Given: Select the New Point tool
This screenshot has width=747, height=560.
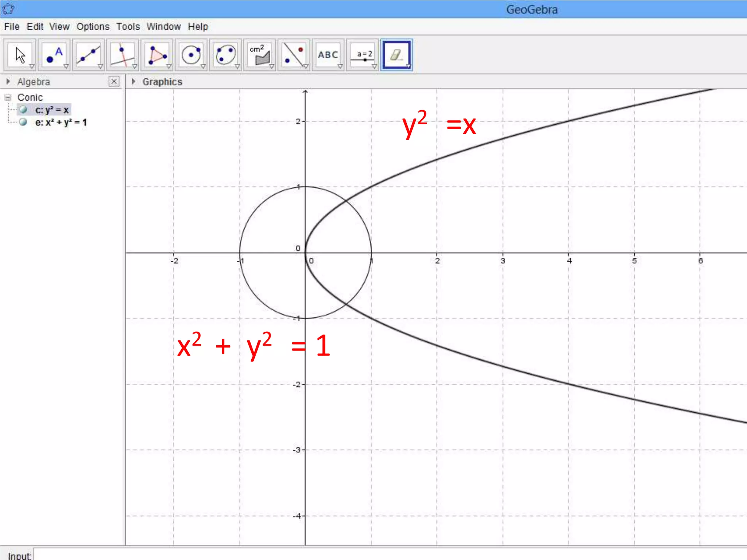Looking at the screenshot, I should (54, 55).
